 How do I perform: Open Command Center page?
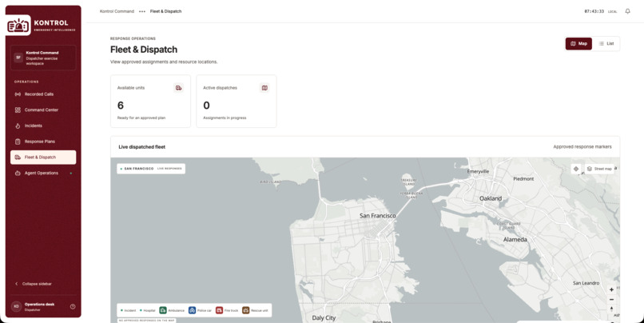43,110
